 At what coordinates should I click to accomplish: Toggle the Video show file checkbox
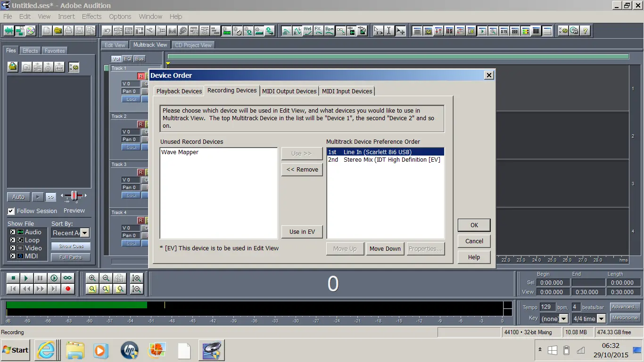13,248
